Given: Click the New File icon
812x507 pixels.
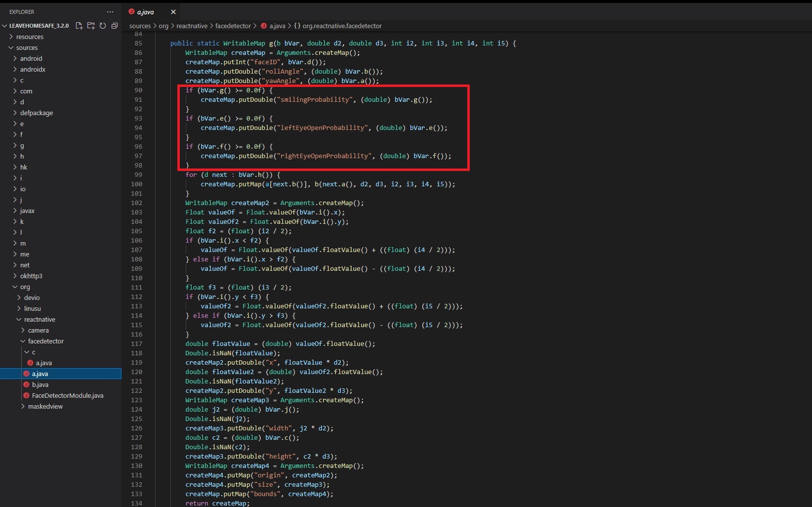Looking at the screenshot, I should click(x=79, y=26).
